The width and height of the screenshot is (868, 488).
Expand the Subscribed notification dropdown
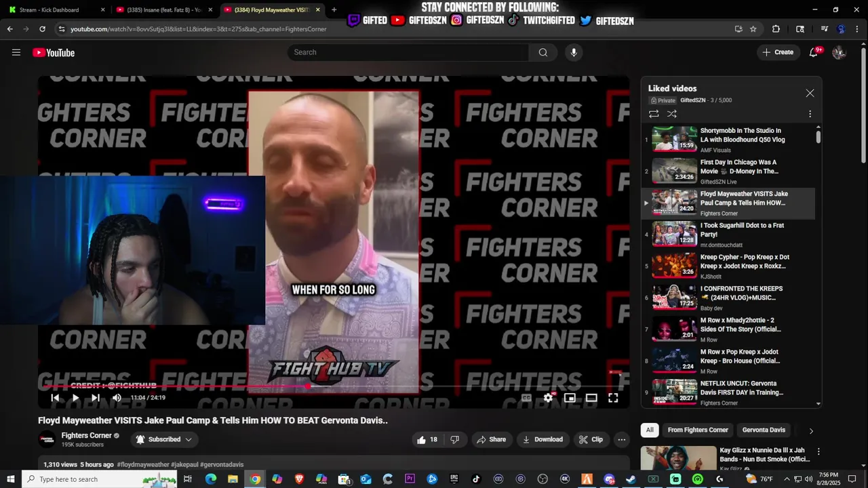point(163,439)
